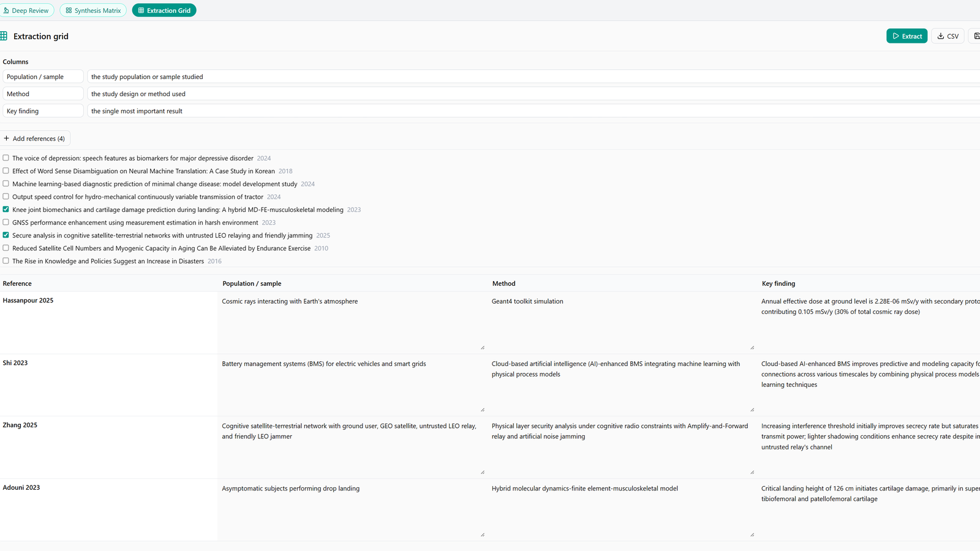Edit 'Battery management systems (BMS)' population cell
Viewport: 980px width, 551px height.
coord(352,385)
